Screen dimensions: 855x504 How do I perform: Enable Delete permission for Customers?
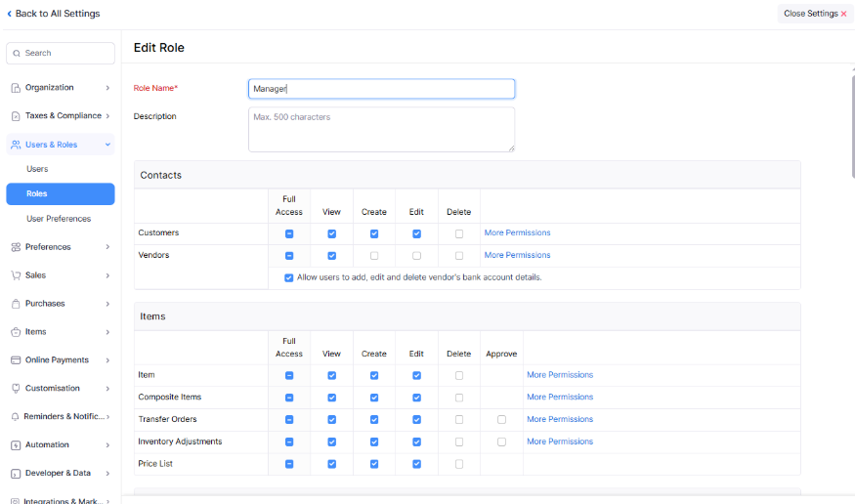coord(459,233)
